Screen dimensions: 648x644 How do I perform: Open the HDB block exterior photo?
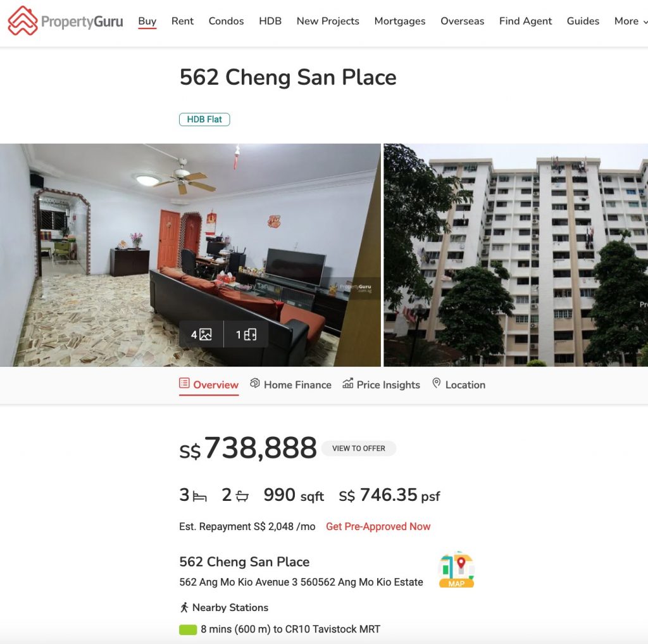(x=516, y=255)
